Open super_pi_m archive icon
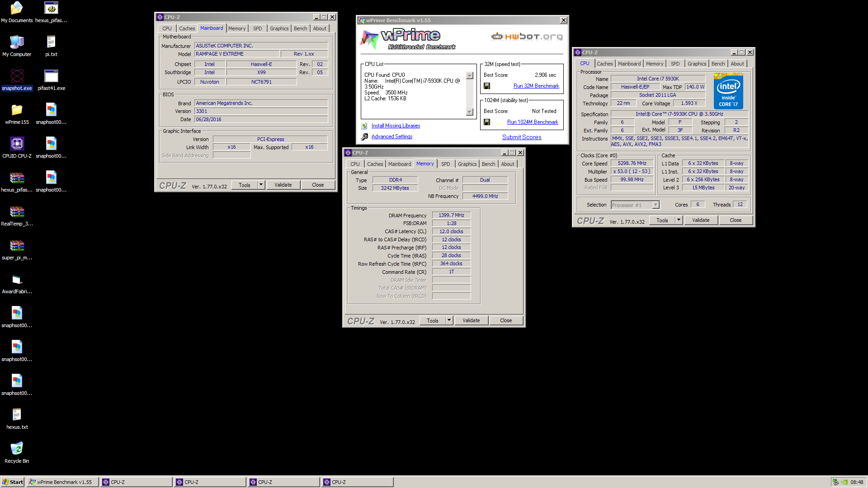This screenshot has width=868, height=488. pyautogui.click(x=17, y=249)
